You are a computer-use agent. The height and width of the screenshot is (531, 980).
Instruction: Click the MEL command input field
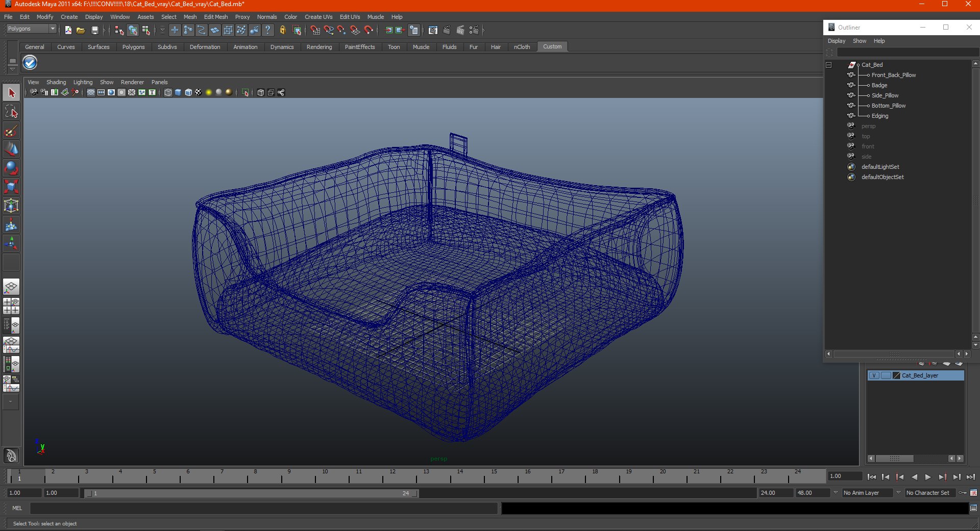[x=263, y=508]
